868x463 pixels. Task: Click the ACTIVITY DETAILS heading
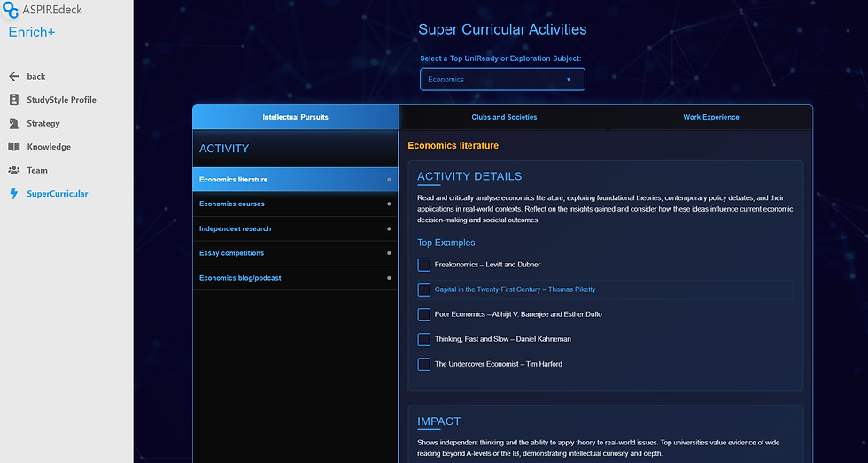(469, 176)
